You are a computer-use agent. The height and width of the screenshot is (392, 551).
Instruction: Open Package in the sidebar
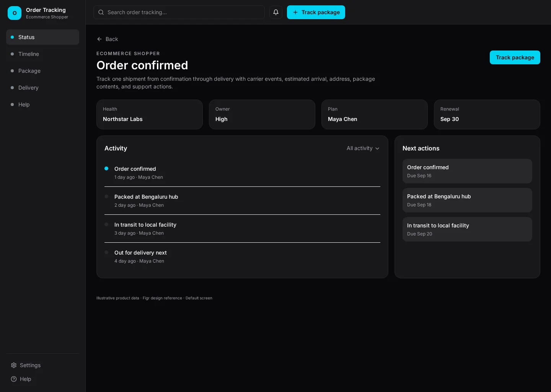pyautogui.click(x=42, y=71)
